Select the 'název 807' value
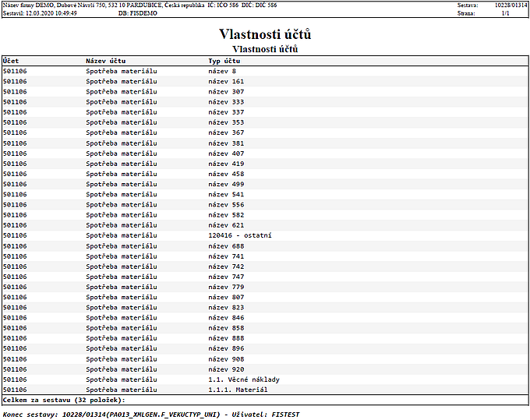The image size is (530, 420). coord(226,297)
